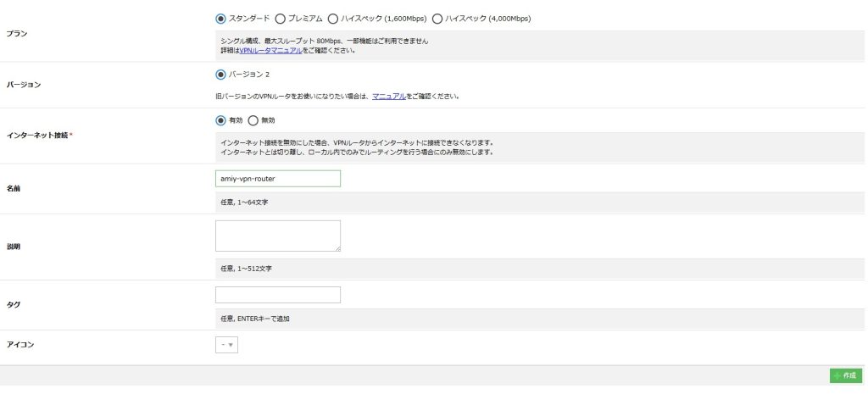Focus the 説明 description text area
This screenshot has width=868, height=394.
coord(277,236)
